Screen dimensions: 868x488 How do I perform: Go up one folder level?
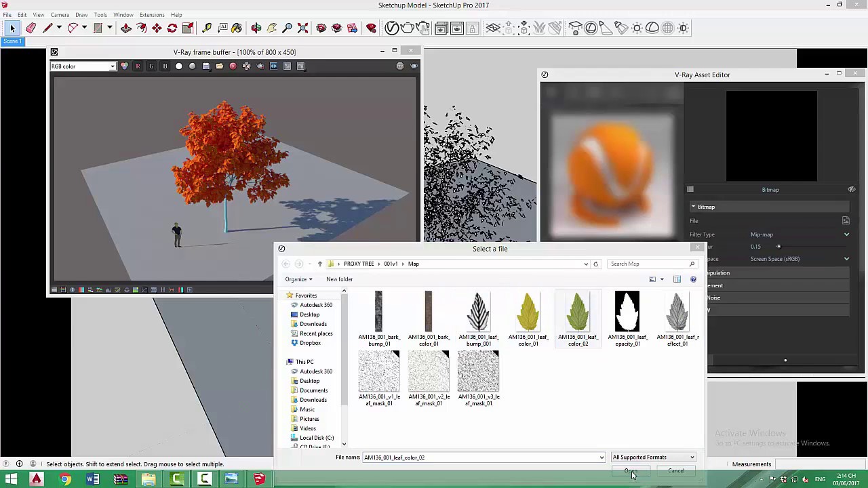(x=319, y=264)
